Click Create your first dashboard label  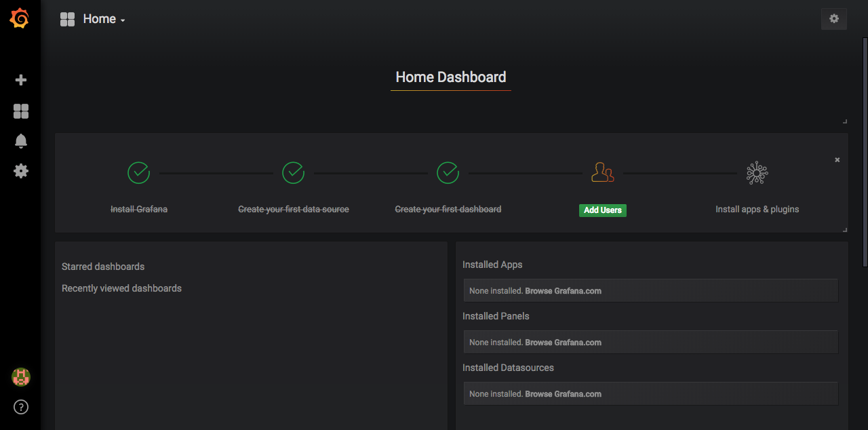[448, 210]
